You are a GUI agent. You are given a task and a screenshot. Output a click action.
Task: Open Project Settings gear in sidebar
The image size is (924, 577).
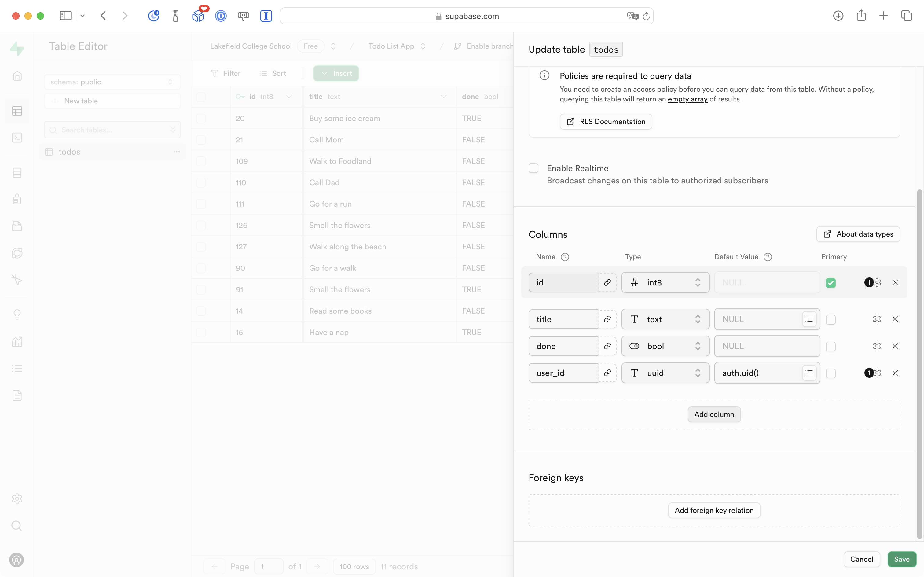pos(17,498)
